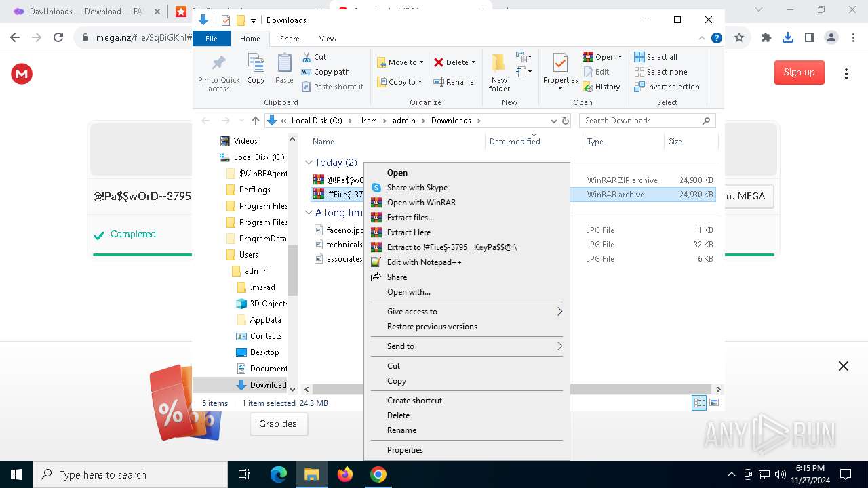
Task: Open Copy to dropdown
Action: 400,82
